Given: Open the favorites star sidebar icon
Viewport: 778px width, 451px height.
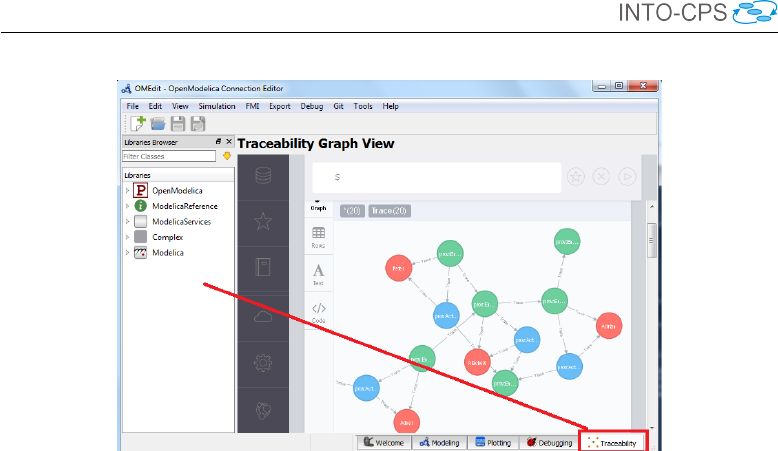Looking at the screenshot, I should 263,221.
